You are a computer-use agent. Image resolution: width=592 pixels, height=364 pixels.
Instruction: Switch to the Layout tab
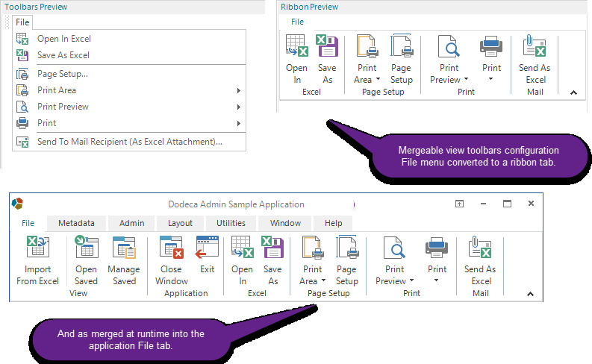[180, 223]
